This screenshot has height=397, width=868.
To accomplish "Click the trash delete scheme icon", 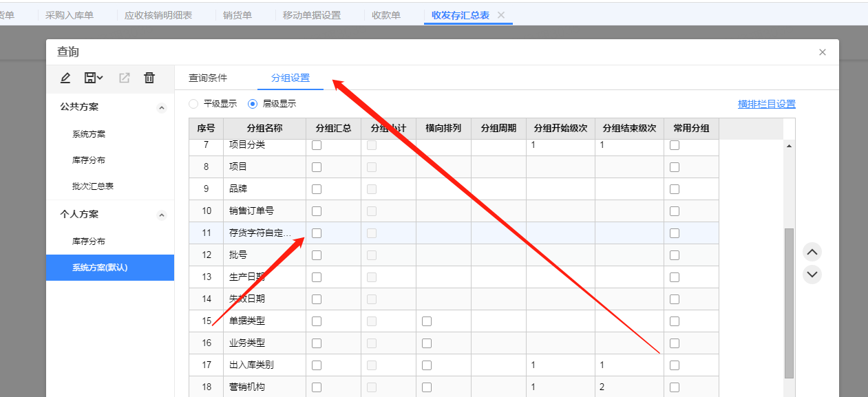I will (x=149, y=78).
